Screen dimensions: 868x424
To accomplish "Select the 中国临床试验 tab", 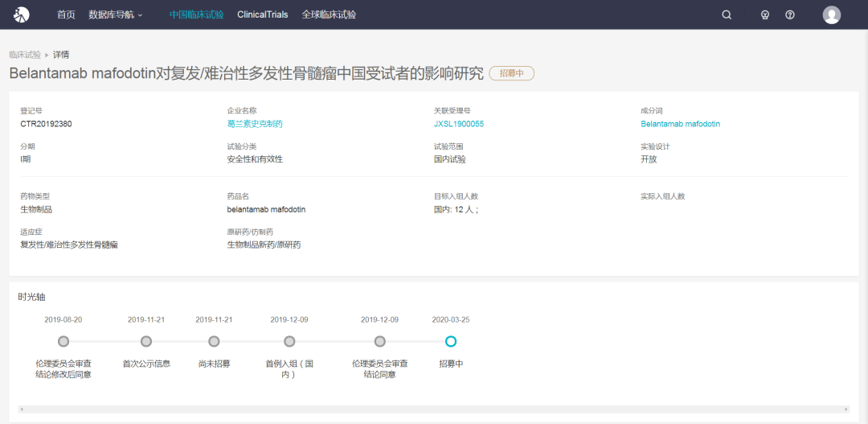I will [x=197, y=15].
